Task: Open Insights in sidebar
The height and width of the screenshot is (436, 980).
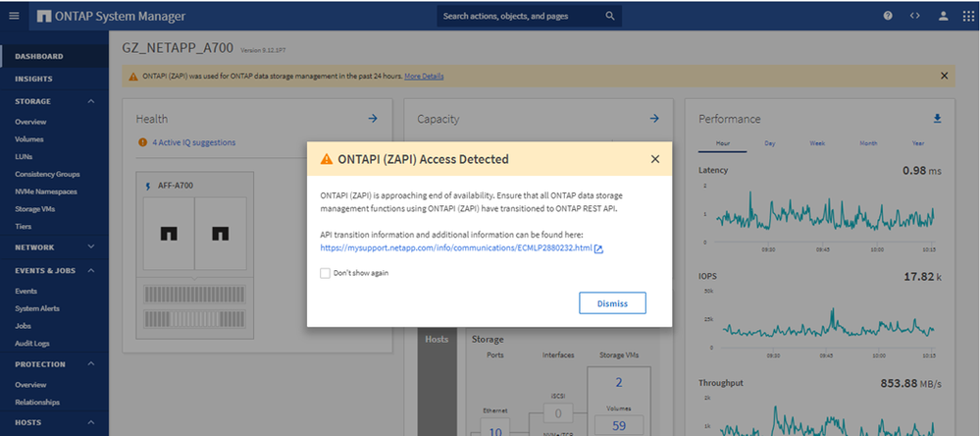Action: click(x=33, y=79)
